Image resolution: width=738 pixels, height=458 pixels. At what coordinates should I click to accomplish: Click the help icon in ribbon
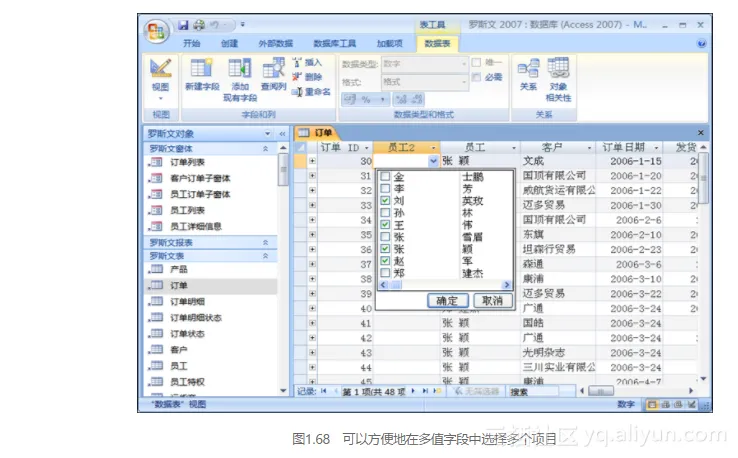coord(701,44)
